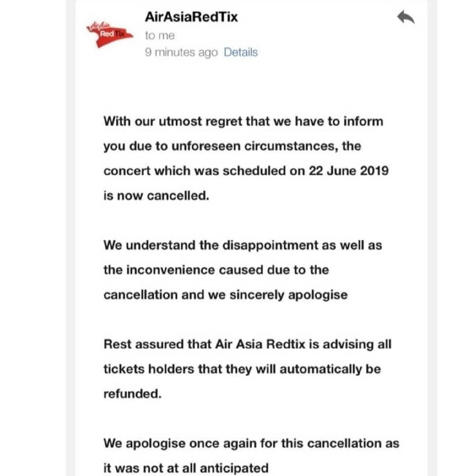Click the date "22 June 2019" in the message
This screenshot has width=476, height=476.
[x=349, y=171]
